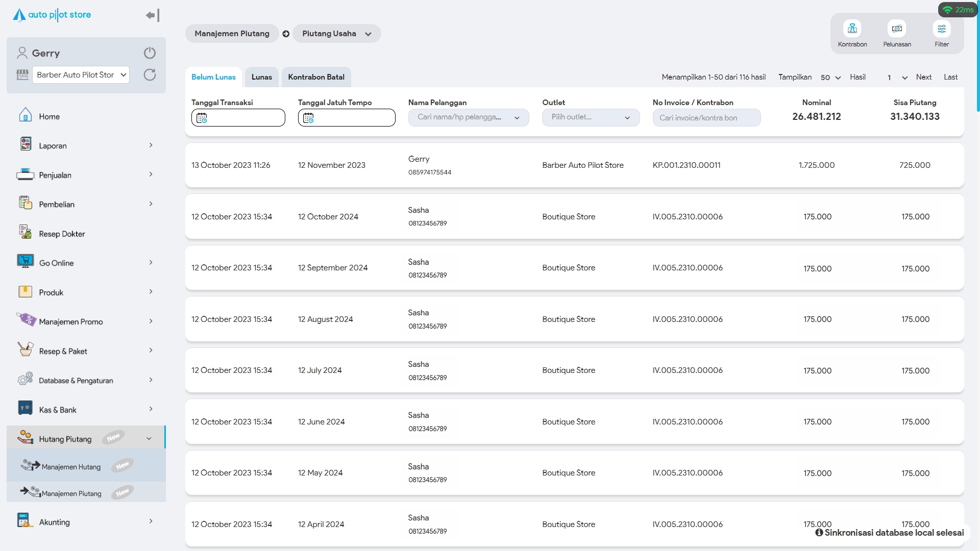Open Manajemen Hutang submenu item
The width and height of the screenshot is (980, 551).
(x=71, y=467)
